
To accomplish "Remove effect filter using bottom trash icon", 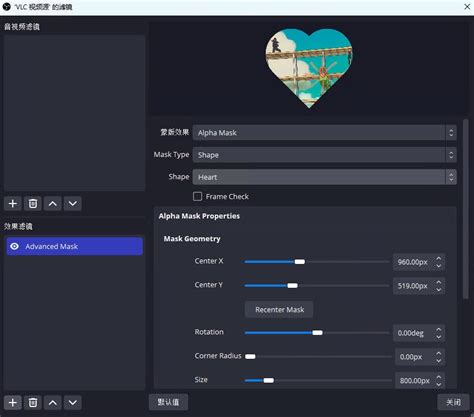I will [33, 403].
